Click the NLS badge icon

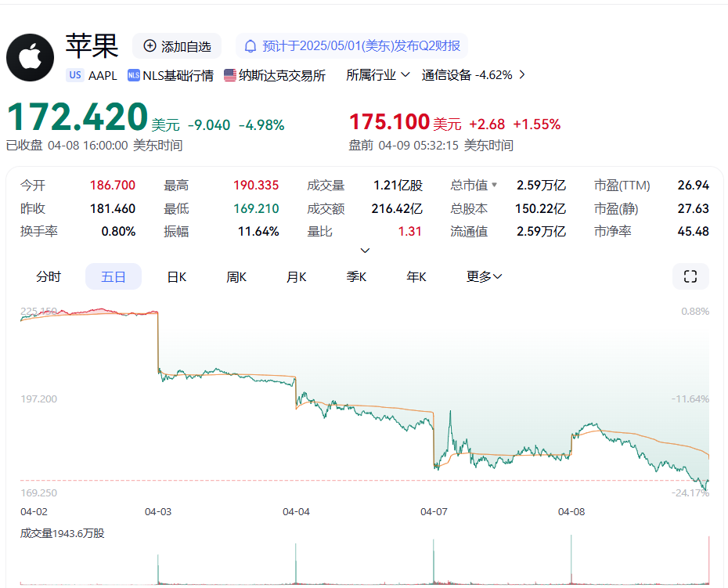[x=134, y=75]
